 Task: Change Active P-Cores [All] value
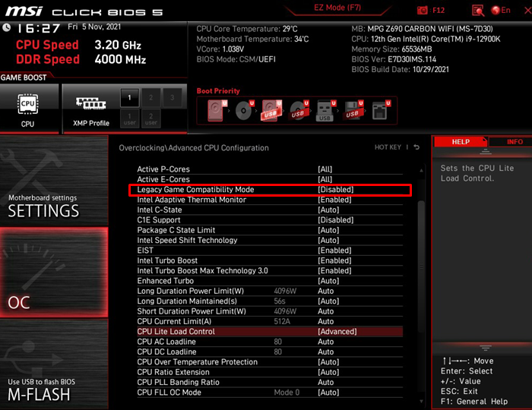[325, 169]
